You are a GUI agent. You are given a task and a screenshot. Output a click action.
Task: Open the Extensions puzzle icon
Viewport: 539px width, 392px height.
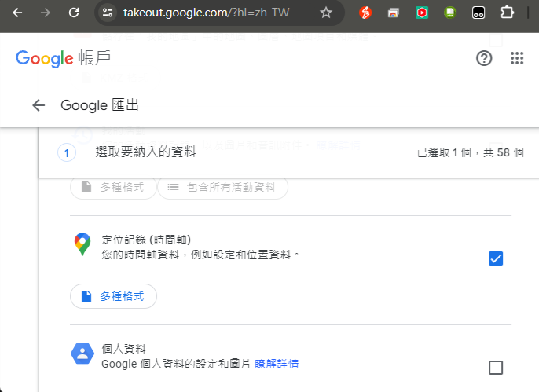pos(507,13)
